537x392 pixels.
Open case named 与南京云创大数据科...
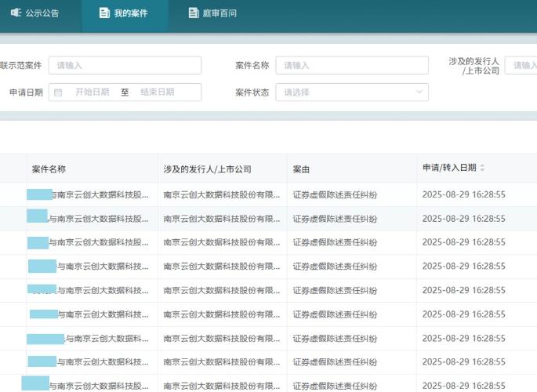coord(107,339)
